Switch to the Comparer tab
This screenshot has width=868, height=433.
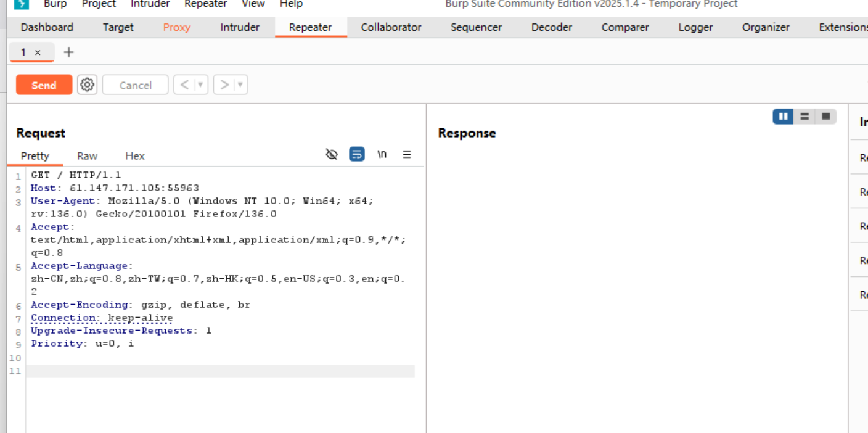pyautogui.click(x=625, y=27)
